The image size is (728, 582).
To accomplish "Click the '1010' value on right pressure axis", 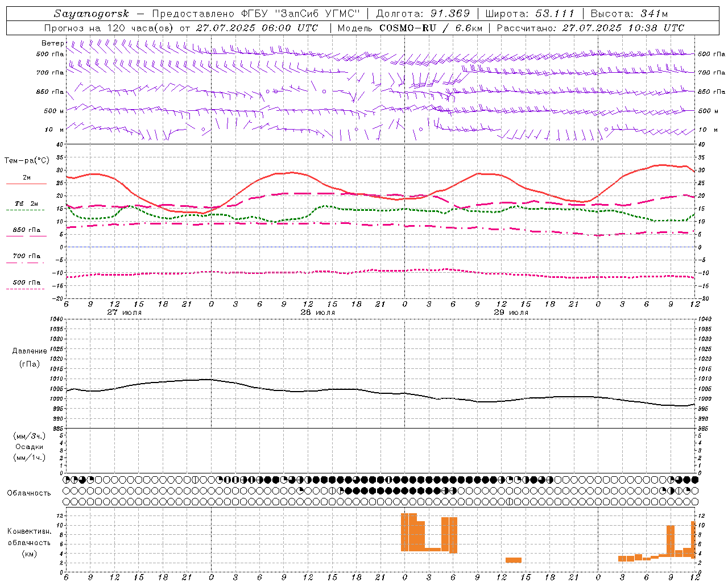I will pyautogui.click(x=704, y=379).
